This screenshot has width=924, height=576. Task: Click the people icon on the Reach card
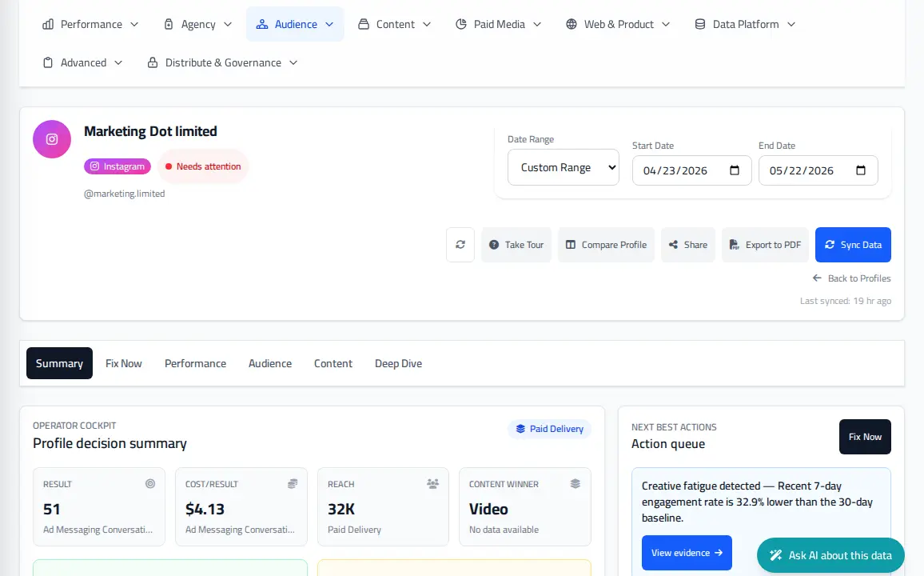click(433, 483)
